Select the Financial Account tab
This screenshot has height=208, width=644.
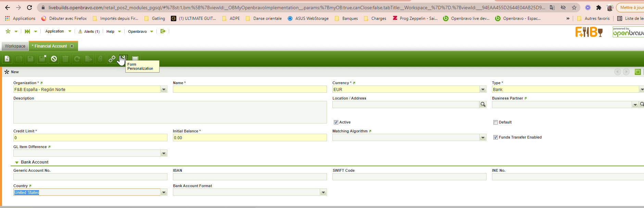tap(50, 46)
